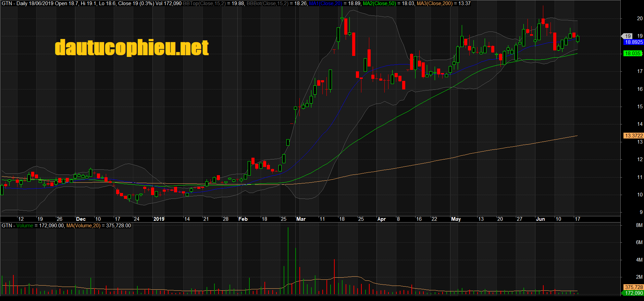This screenshot has width=644, height=301.
Task: Click the 15 price axis label
Action: click(640, 107)
